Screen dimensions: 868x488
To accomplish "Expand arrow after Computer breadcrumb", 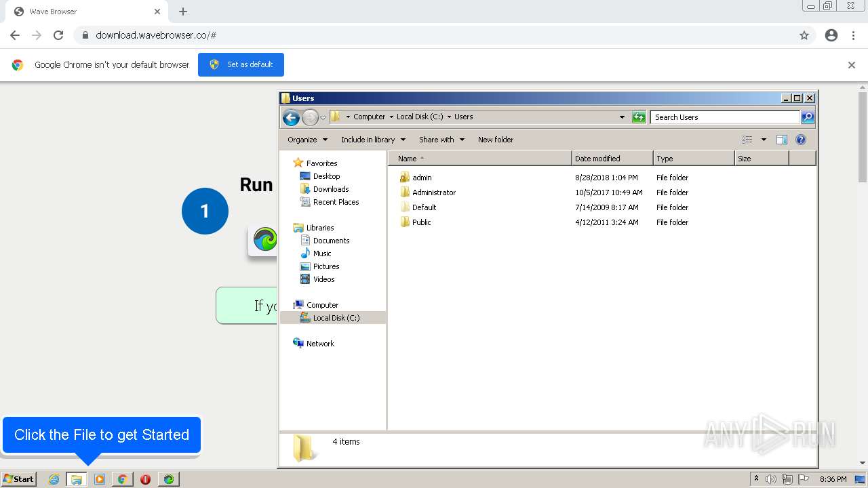I will tap(391, 117).
